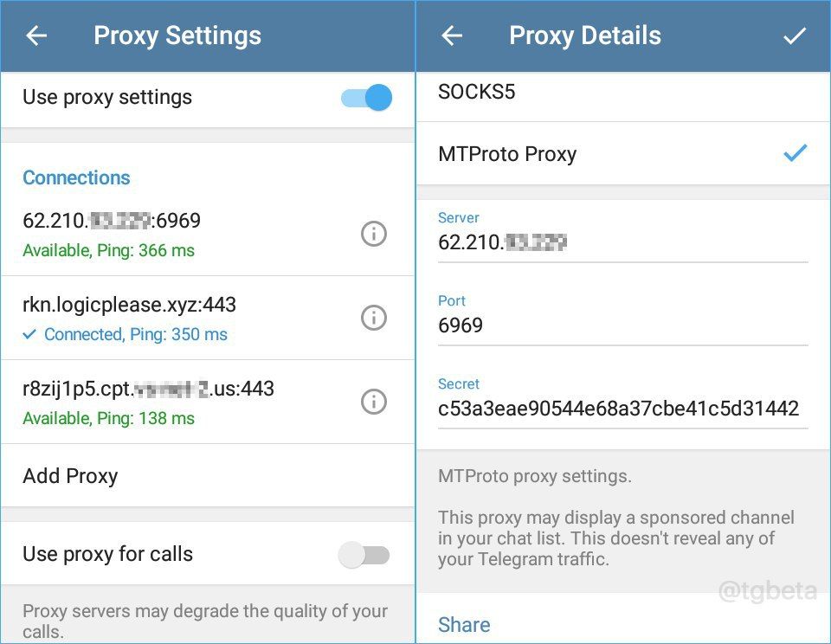Go back from Proxy Details screen

(452, 35)
